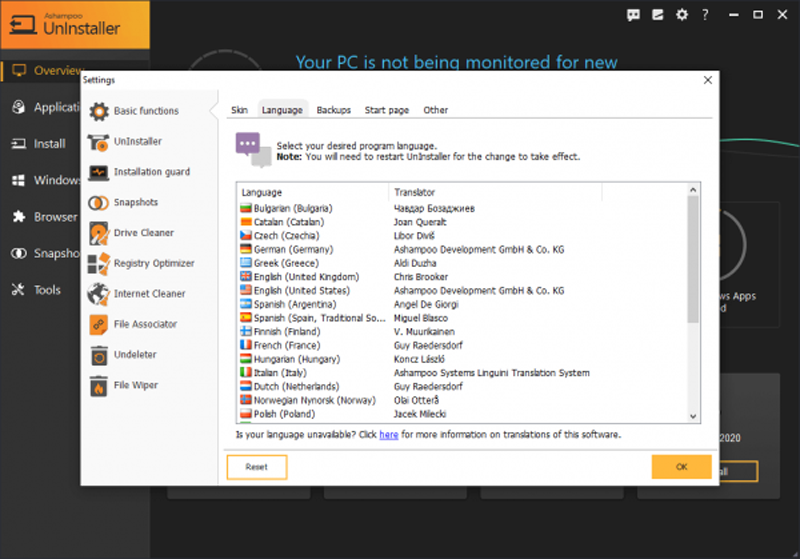Click the language list scroll down arrow

click(x=693, y=416)
